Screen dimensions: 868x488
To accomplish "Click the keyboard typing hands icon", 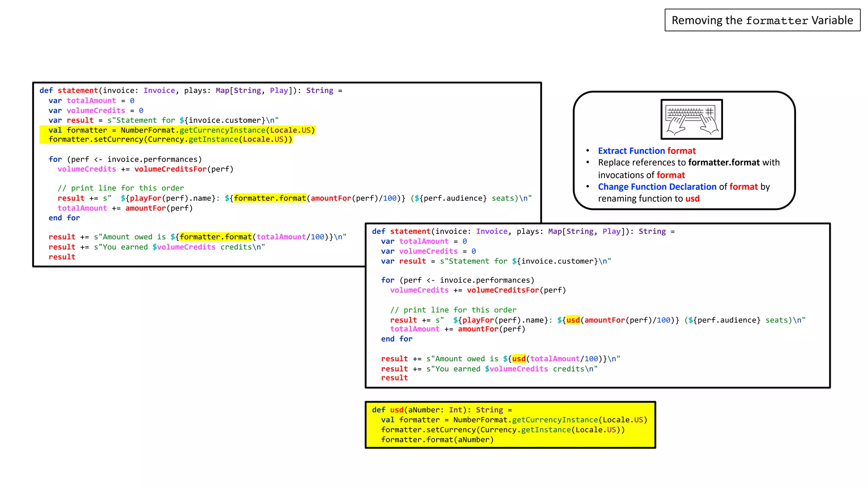I will point(691,119).
